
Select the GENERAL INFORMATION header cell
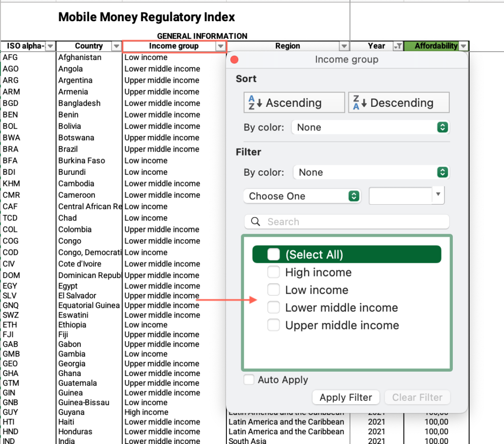tap(202, 36)
